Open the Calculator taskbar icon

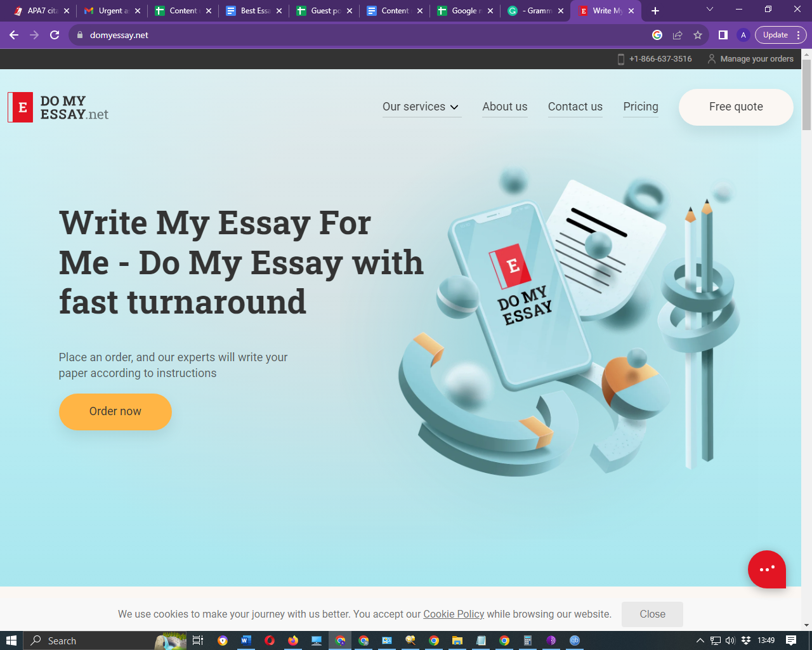pos(527,640)
